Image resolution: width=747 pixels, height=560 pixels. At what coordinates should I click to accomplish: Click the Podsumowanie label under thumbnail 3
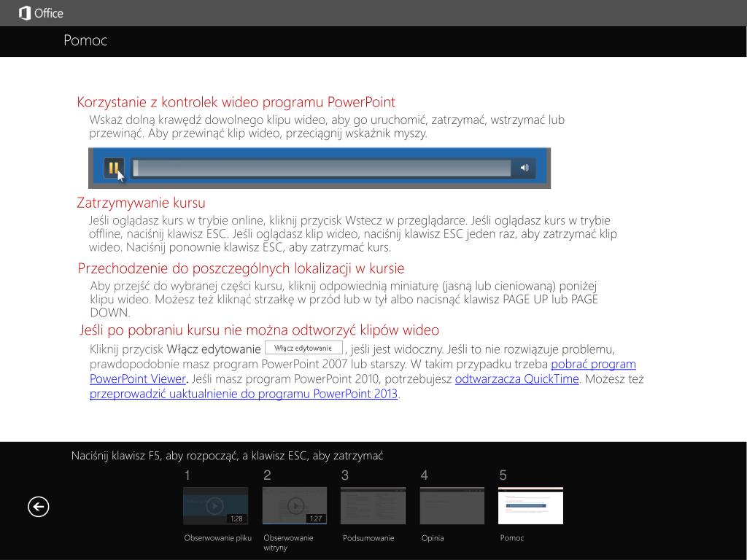[x=368, y=538]
